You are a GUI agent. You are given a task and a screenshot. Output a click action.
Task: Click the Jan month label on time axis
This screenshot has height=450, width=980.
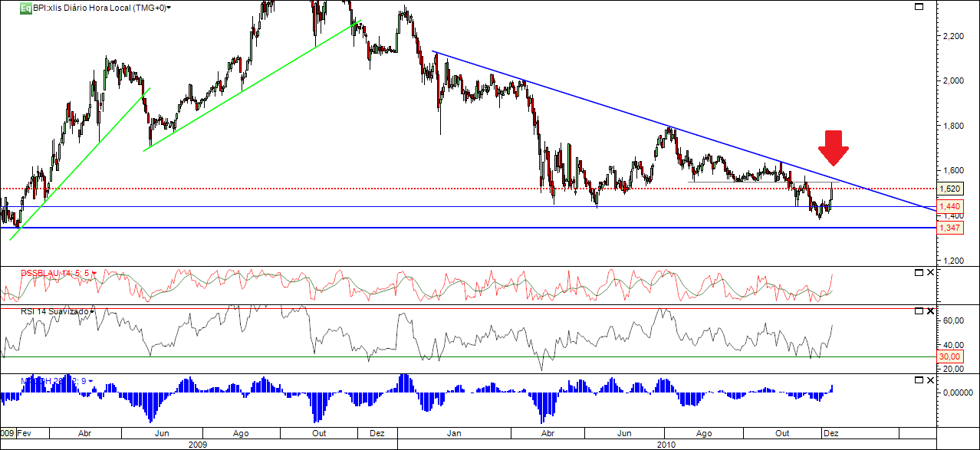point(455,432)
